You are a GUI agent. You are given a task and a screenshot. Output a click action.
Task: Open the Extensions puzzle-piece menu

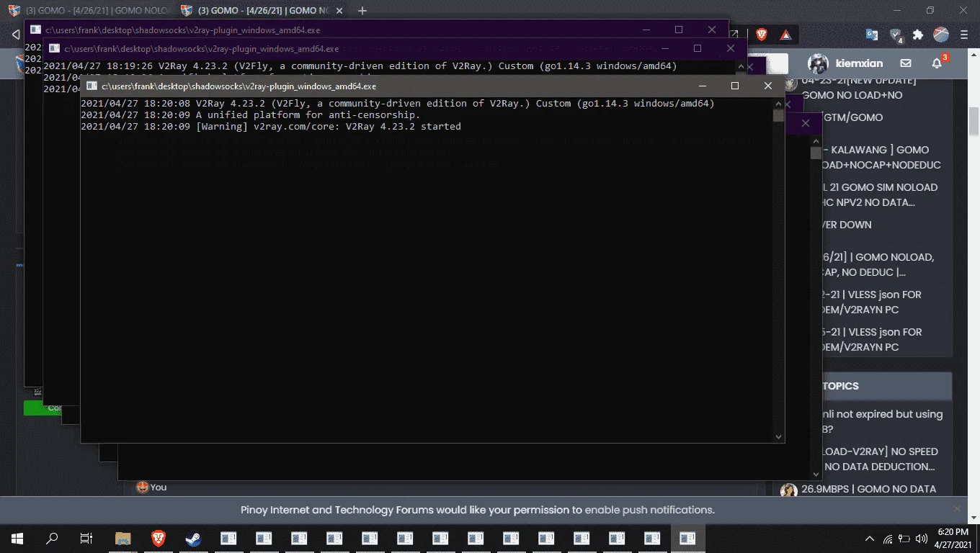[x=918, y=34]
